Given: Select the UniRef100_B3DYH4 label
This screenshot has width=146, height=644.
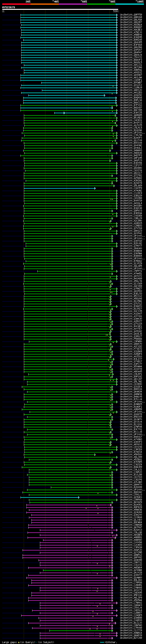Looking at the screenshot, I should [131, 163].
